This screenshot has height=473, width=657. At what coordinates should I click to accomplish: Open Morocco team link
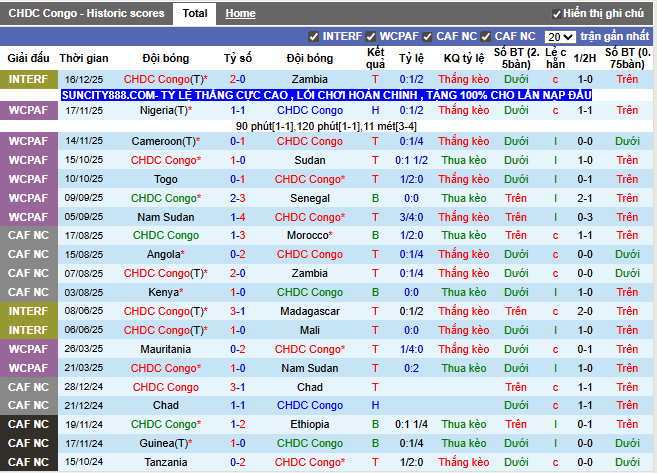(x=310, y=235)
